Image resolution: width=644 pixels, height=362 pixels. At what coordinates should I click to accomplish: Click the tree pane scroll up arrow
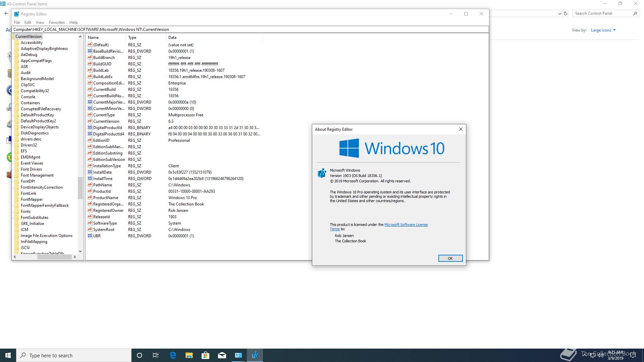pyautogui.click(x=80, y=37)
